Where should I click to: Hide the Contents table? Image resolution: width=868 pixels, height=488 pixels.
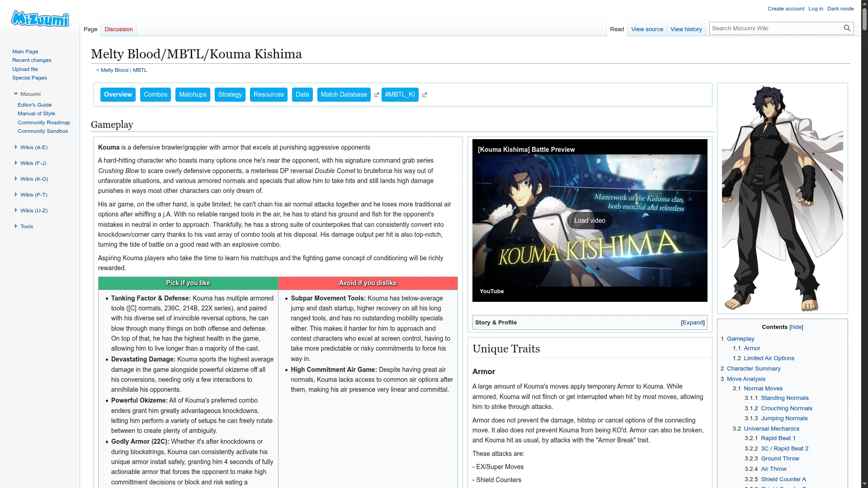(x=796, y=327)
